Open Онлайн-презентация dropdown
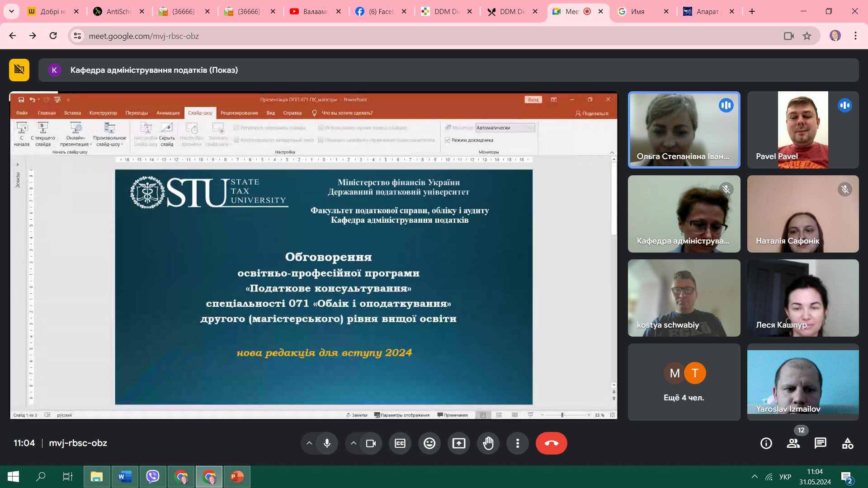 [x=76, y=134]
